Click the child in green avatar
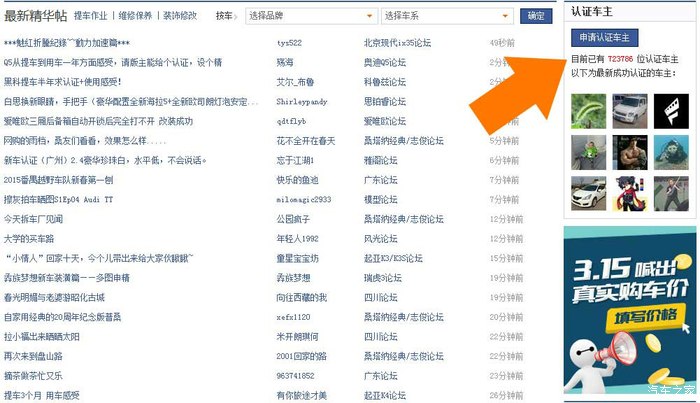 pyautogui.click(x=588, y=151)
